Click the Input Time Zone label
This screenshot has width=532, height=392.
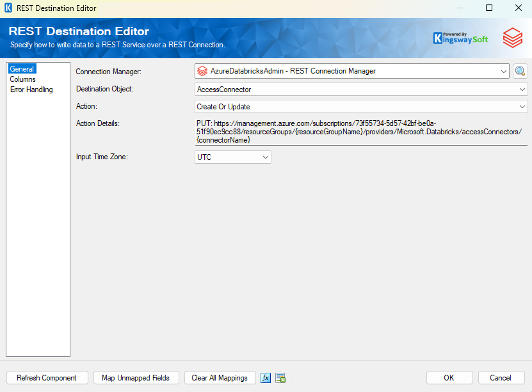[x=102, y=157]
